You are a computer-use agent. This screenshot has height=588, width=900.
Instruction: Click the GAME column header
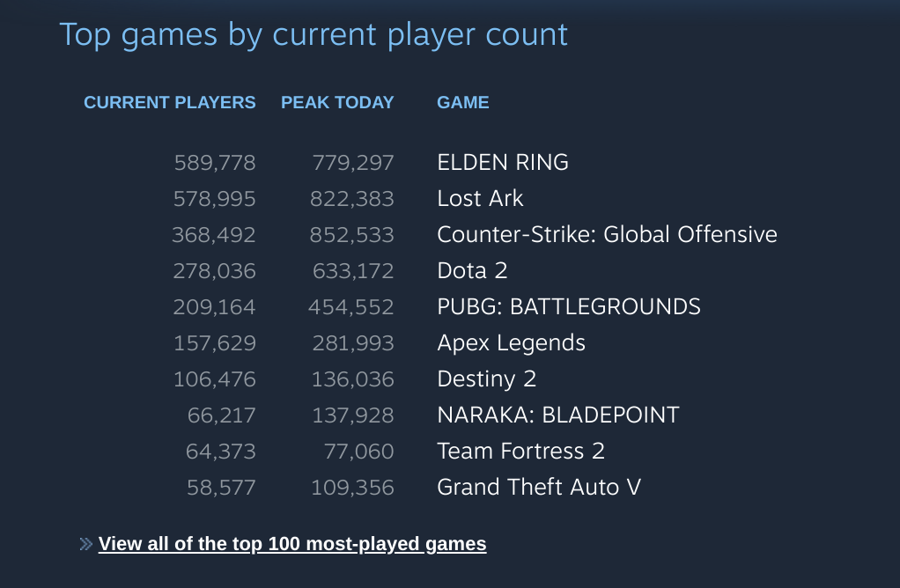(x=462, y=102)
